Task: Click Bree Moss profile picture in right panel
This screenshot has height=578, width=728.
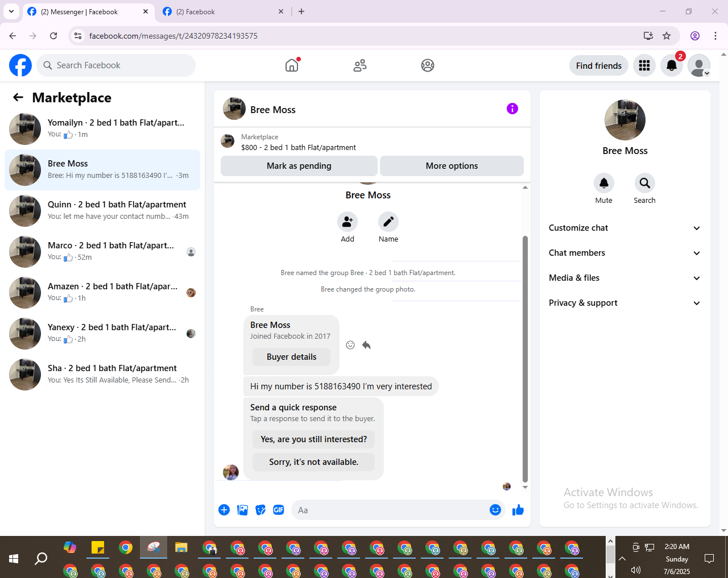Action: click(x=625, y=120)
